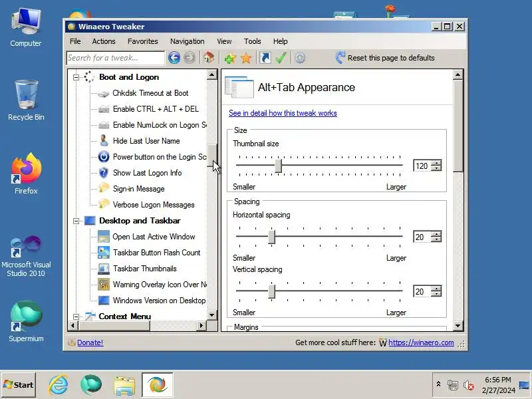The height and width of the screenshot is (399, 532).
Task: Increase vertical spacing with spinner up arrow
Action: (x=437, y=289)
